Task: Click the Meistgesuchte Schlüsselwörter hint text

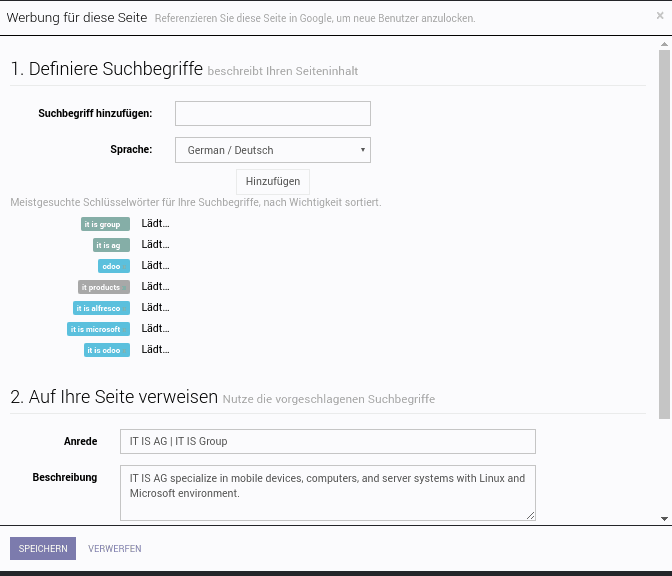Action: (195, 202)
